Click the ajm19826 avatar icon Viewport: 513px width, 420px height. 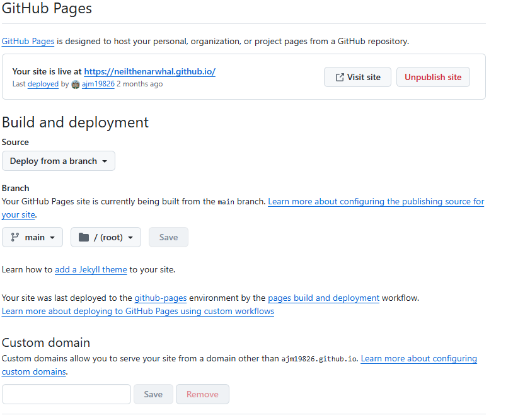(x=76, y=84)
